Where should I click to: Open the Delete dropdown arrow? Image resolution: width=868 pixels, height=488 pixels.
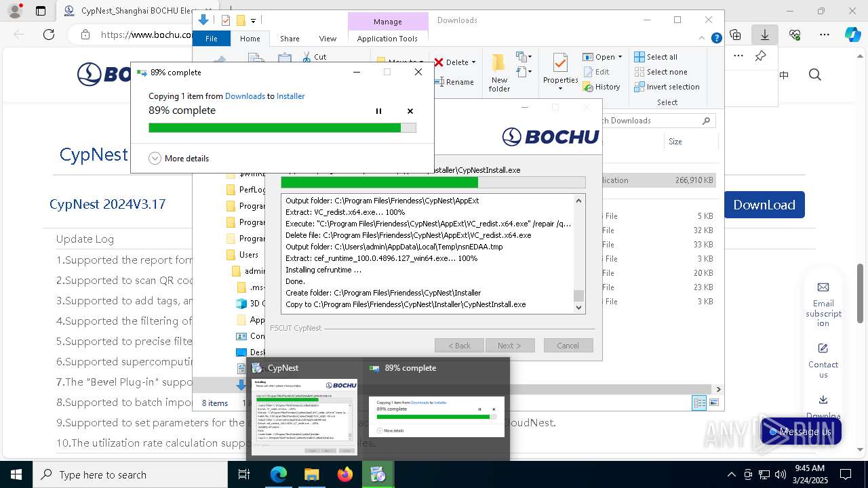pyautogui.click(x=473, y=62)
